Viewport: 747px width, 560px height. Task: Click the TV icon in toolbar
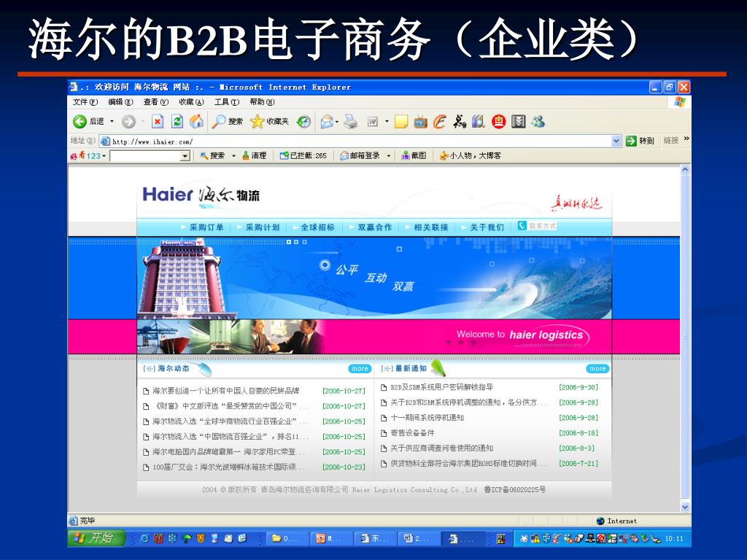click(420, 122)
